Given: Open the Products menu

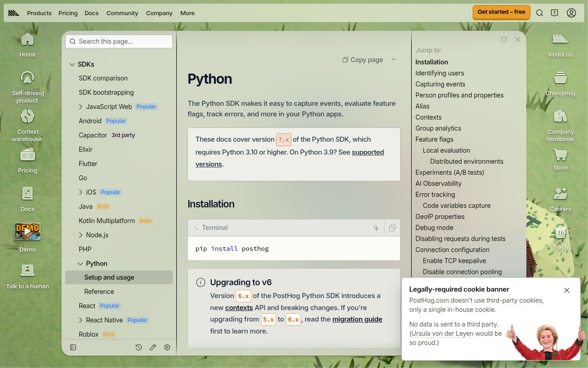Looking at the screenshot, I should pos(39,13).
